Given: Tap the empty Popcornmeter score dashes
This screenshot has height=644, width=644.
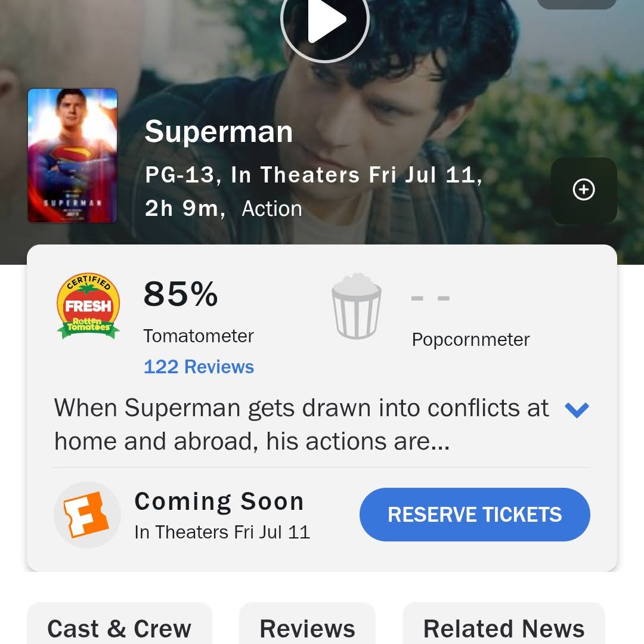Looking at the screenshot, I should pyautogui.click(x=431, y=298).
